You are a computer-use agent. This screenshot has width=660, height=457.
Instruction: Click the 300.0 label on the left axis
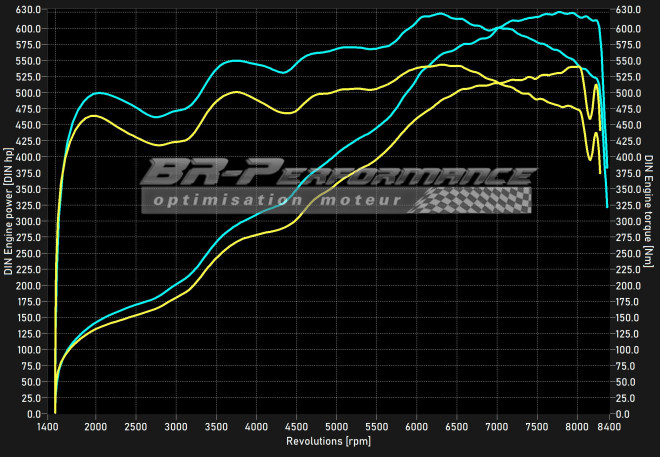coord(29,221)
